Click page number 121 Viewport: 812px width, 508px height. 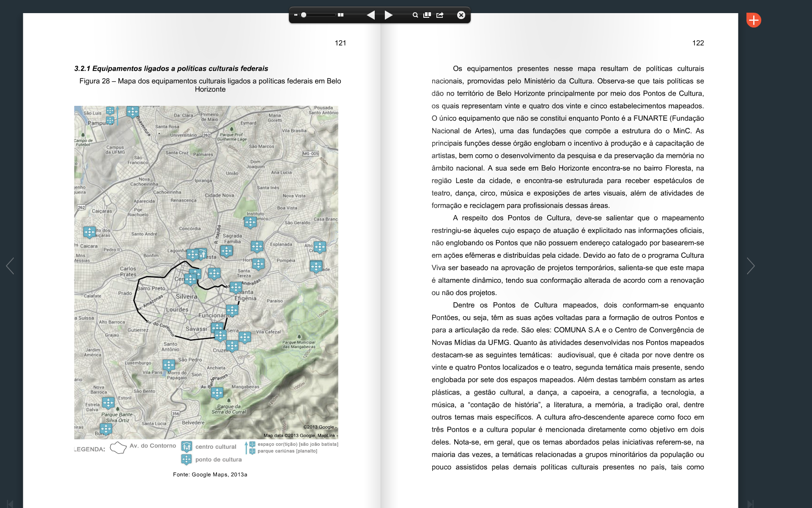pyautogui.click(x=340, y=43)
